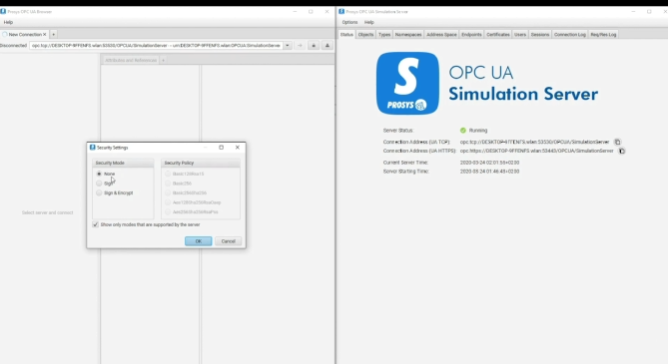Choose the Aes256Sha256RsaPss security policy
Viewport: 668px width, 364px height.
[x=168, y=212]
